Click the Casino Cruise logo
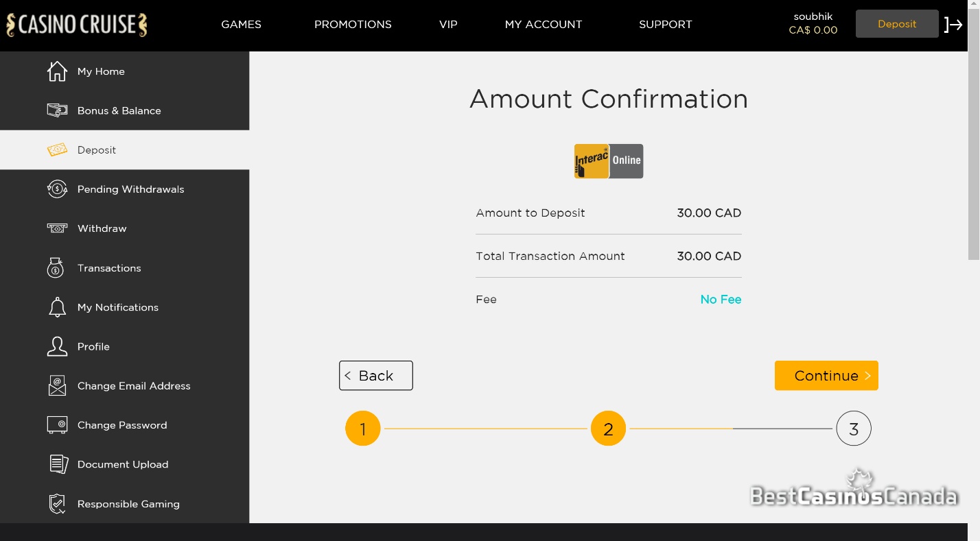 pyautogui.click(x=77, y=25)
